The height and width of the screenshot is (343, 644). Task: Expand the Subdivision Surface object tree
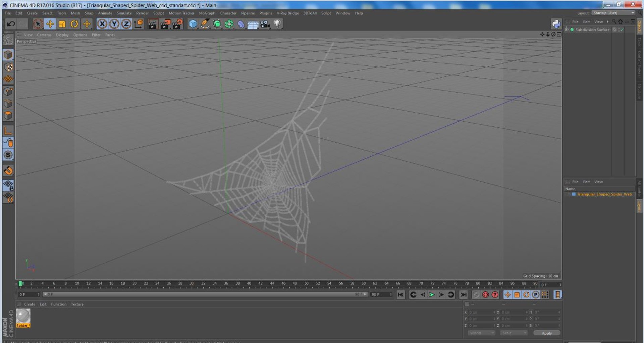567,30
